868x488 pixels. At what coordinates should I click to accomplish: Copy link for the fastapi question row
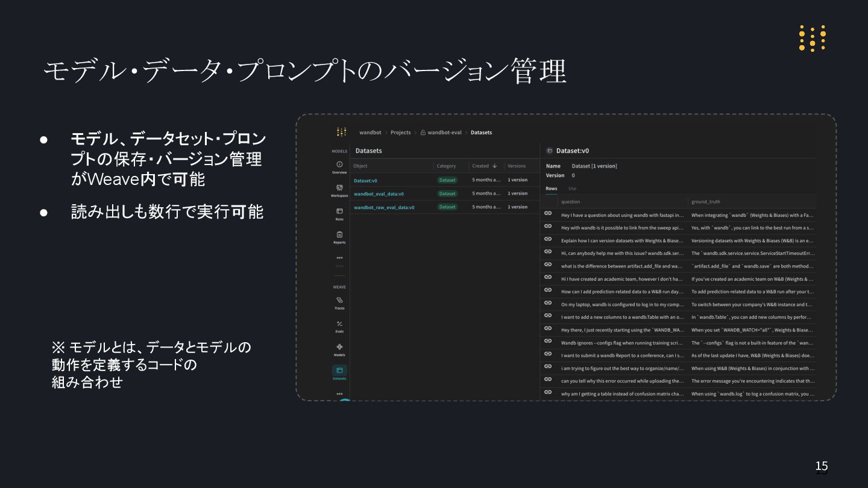pos(548,213)
